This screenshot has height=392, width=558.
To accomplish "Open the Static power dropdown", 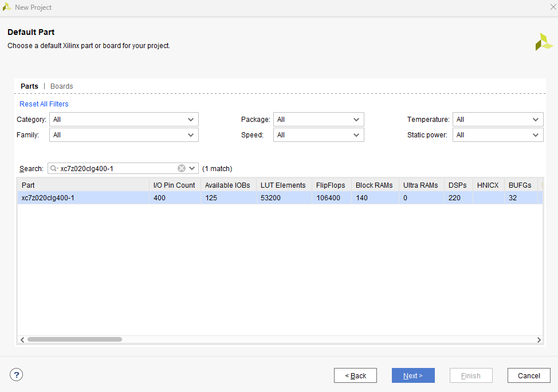I will click(498, 135).
